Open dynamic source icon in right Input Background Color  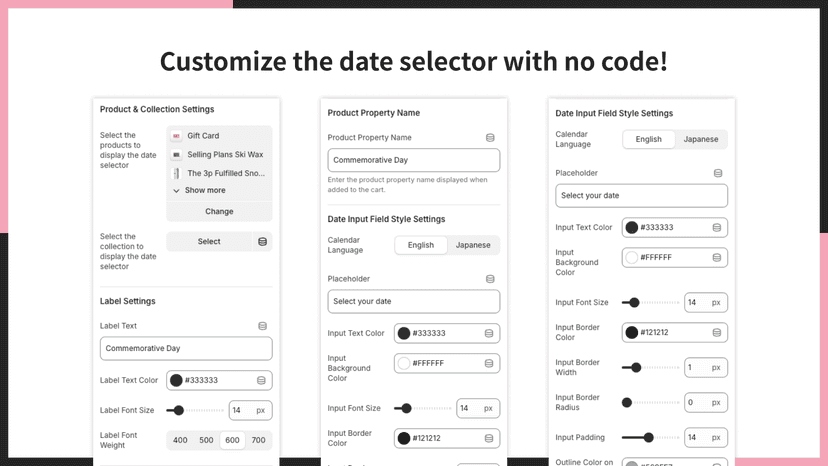click(x=717, y=258)
